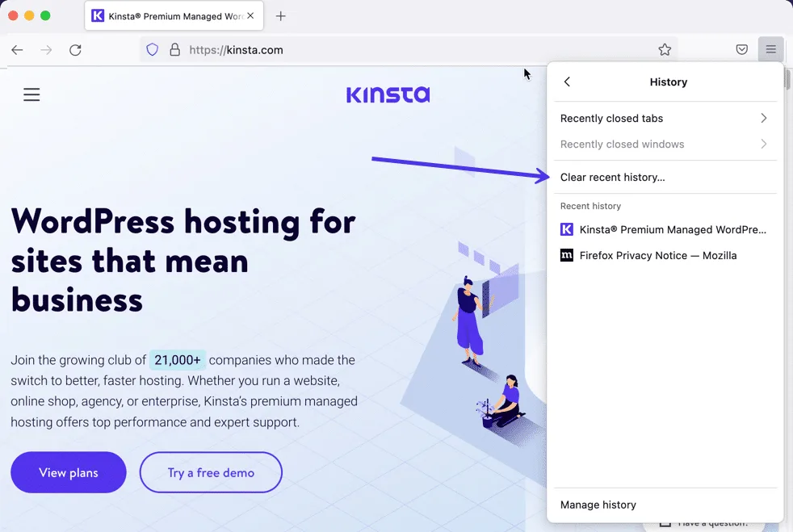
Task: Go back from History panel
Action: (567, 82)
